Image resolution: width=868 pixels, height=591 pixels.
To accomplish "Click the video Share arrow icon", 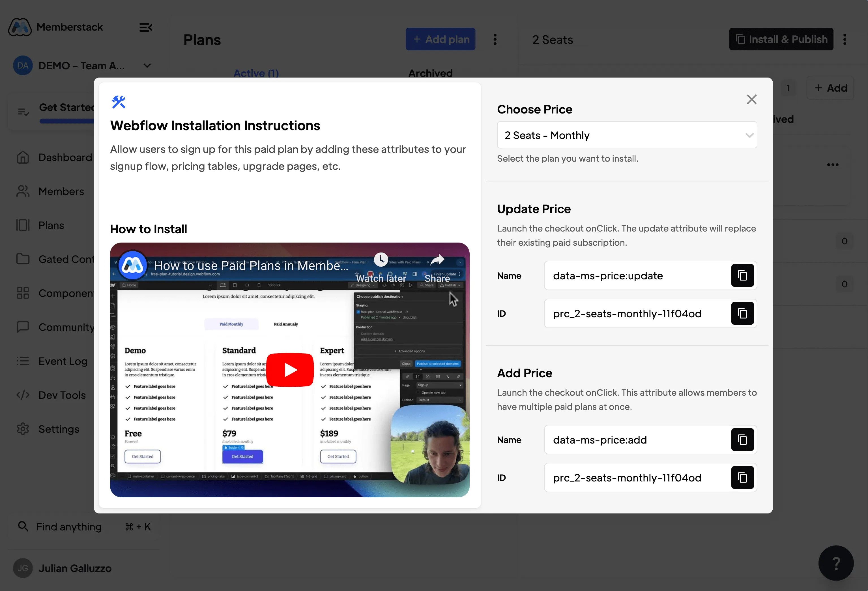I will 437,260.
